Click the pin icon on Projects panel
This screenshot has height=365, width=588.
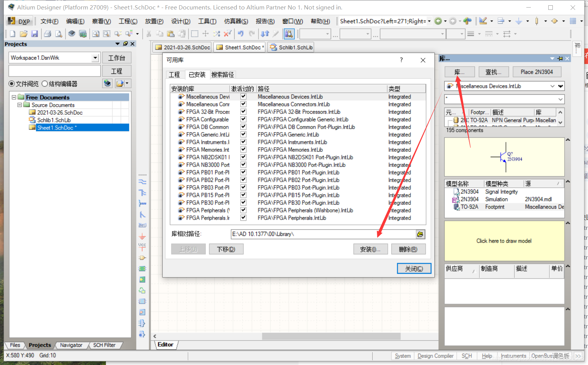(x=125, y=44)
